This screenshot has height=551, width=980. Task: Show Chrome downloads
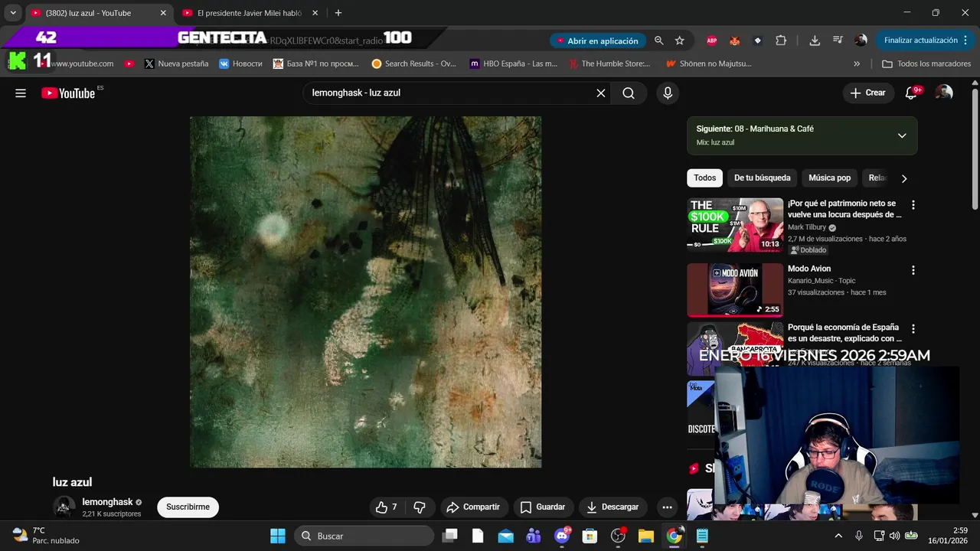point(815,41)
